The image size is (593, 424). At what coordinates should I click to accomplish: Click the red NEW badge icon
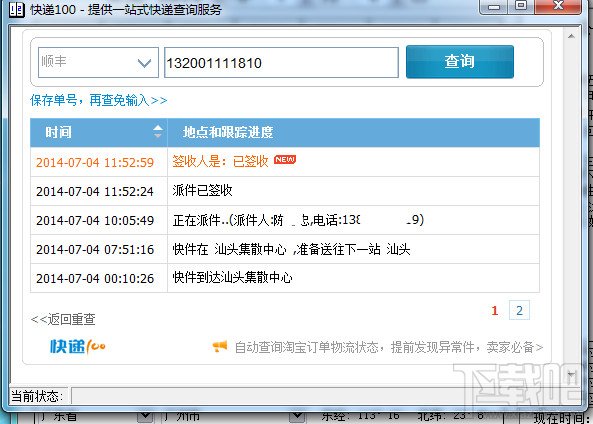(285, 160)
